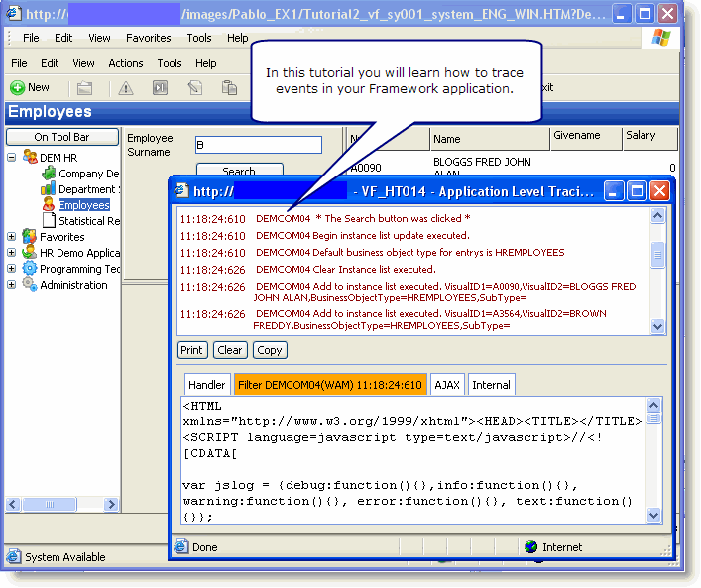Image resolution: width=701 pixels, height=588 pixels.
Task: Click the Name column header
Action: [x=490, y=139]
